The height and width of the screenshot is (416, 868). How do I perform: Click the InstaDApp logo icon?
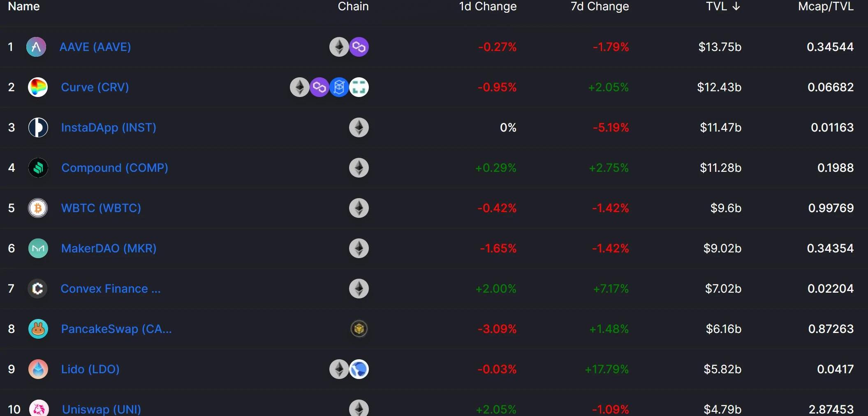pyautogui.click(x=38, y=127)
